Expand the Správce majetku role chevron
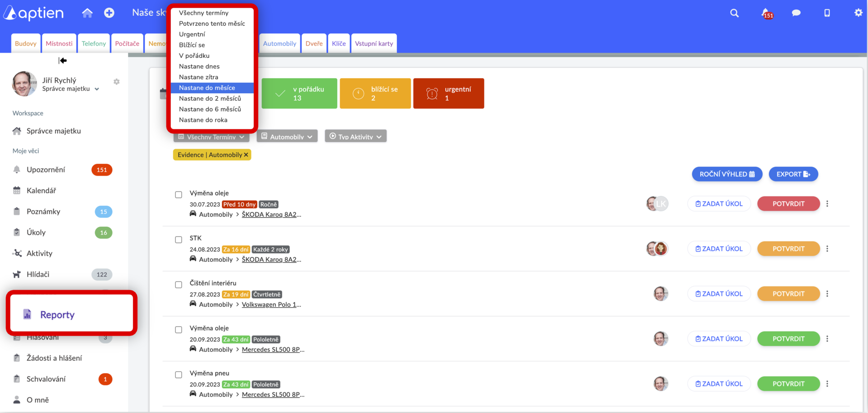 (97, 89)
